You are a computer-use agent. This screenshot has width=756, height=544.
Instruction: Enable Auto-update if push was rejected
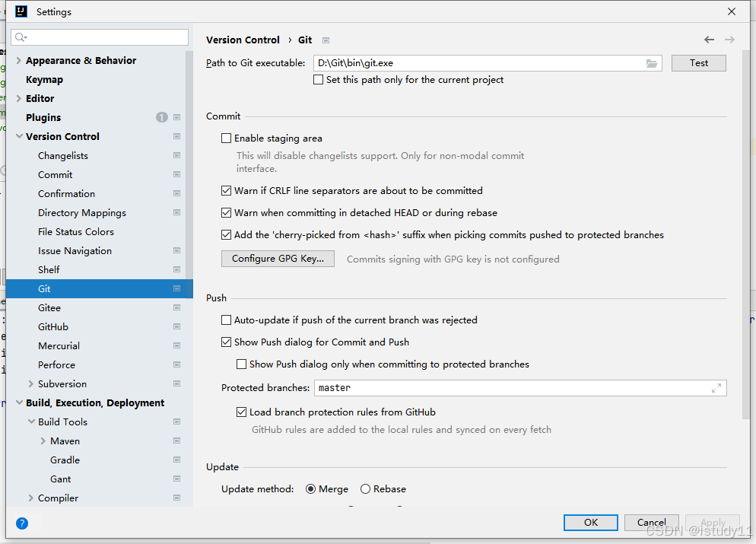click(x=226, y=320)
